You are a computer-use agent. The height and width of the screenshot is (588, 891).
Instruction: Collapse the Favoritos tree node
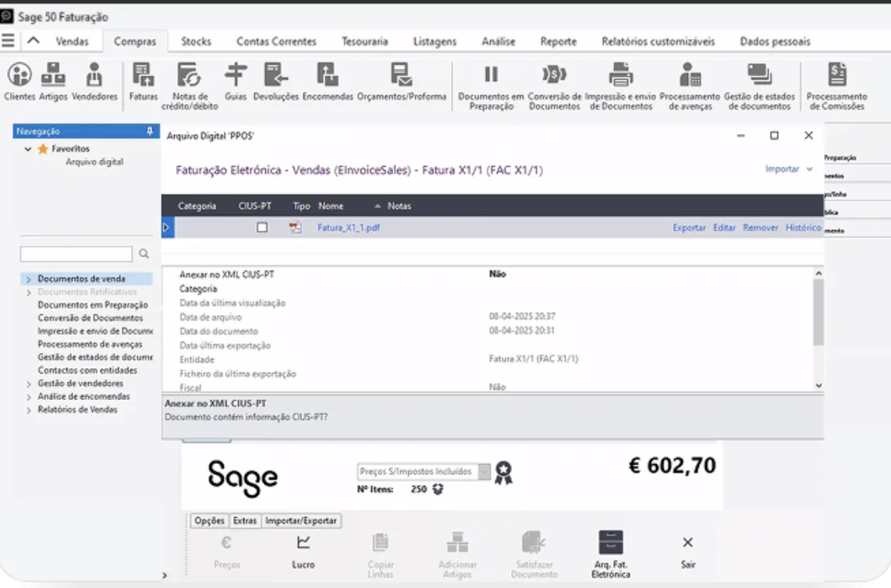pyautogui.click(x=28, y=149)
